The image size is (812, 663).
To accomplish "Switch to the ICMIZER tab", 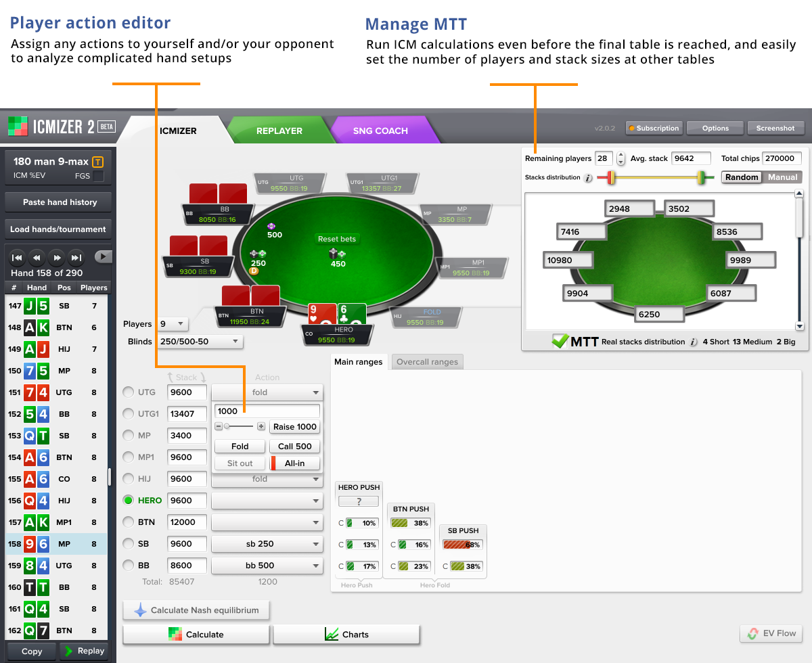I will [177, 131].
